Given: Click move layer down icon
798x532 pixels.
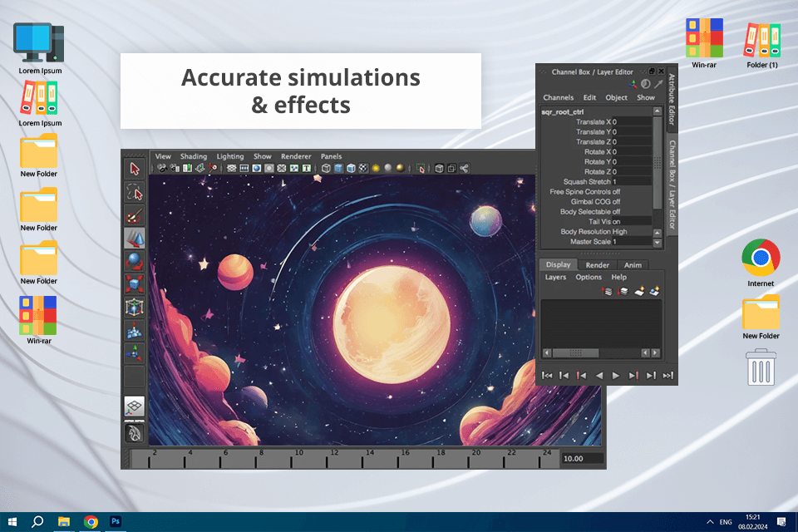Looking at the screenshot, I should coord(623,291).
